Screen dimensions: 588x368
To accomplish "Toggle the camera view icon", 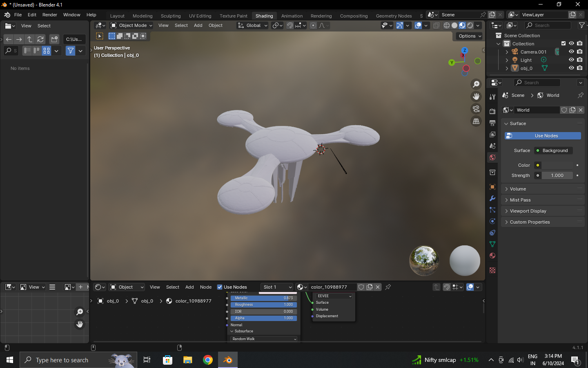I will pos(476,109).
